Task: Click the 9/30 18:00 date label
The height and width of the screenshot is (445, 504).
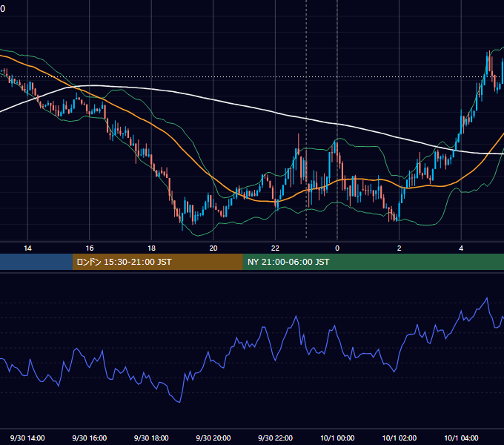Action: tap(151, 438)
